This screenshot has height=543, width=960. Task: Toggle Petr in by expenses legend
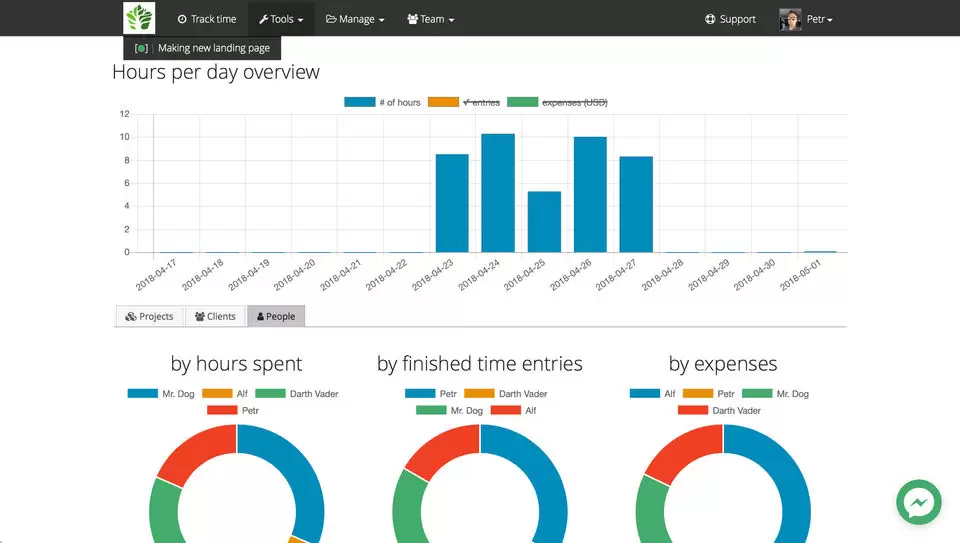point(708,394)
